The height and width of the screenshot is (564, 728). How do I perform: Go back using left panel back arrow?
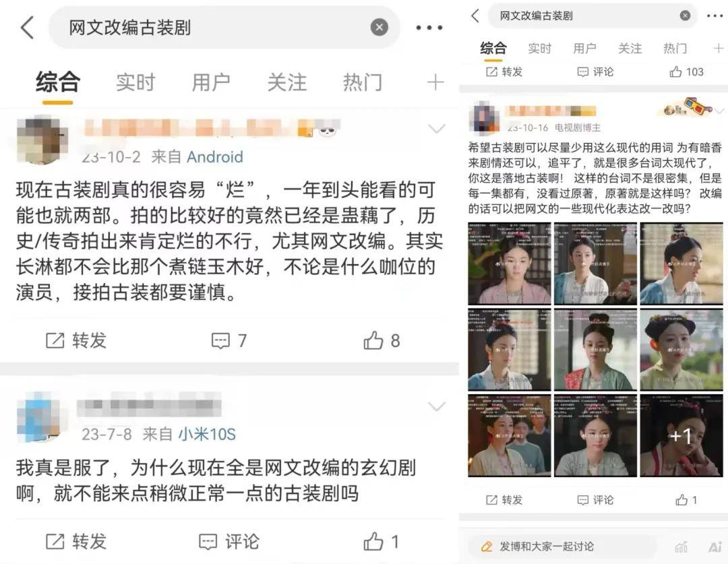click(x=28, y=28)
